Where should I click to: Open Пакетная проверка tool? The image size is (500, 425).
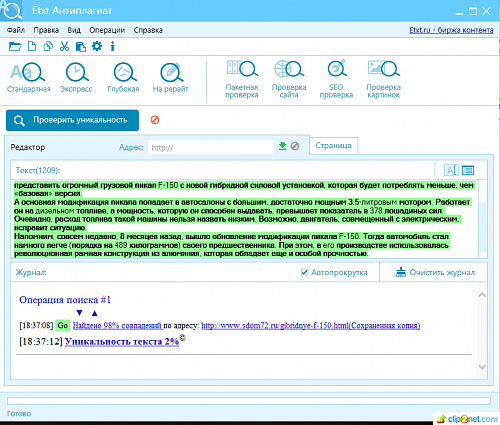(x=242, y=79)
